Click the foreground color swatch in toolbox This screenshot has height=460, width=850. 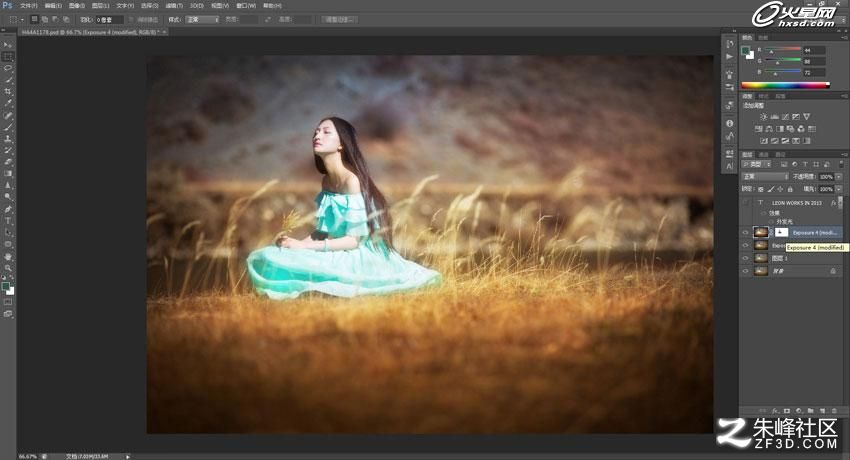click(x=5, y=286)
